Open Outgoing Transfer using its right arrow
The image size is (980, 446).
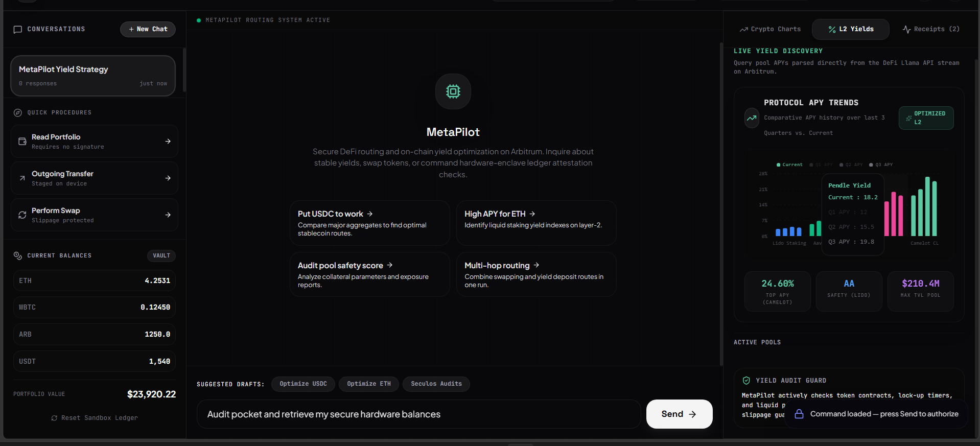pyautogui.click(x=168, y=178)
